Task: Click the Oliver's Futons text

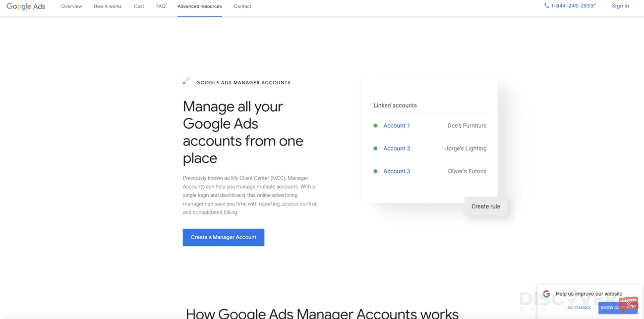Action: pos(467,171)
